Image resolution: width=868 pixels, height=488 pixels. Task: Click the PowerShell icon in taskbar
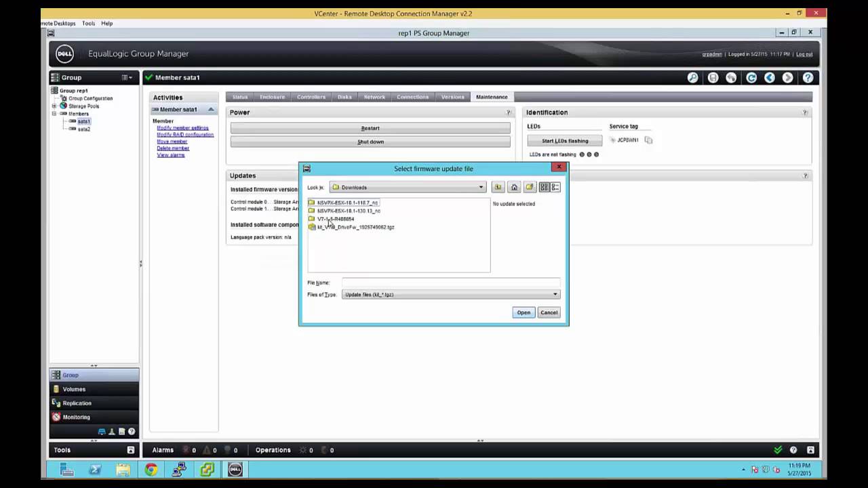click(95, 470)
